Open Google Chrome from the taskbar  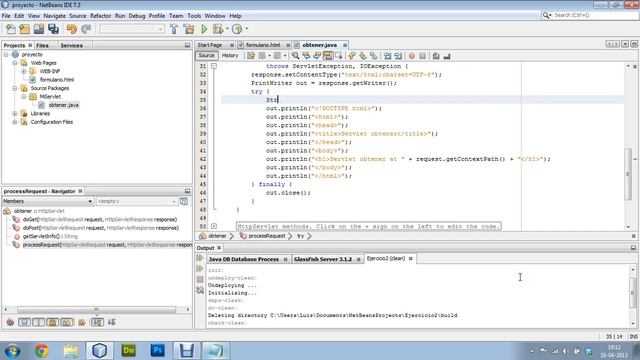(x=41, y=351)
